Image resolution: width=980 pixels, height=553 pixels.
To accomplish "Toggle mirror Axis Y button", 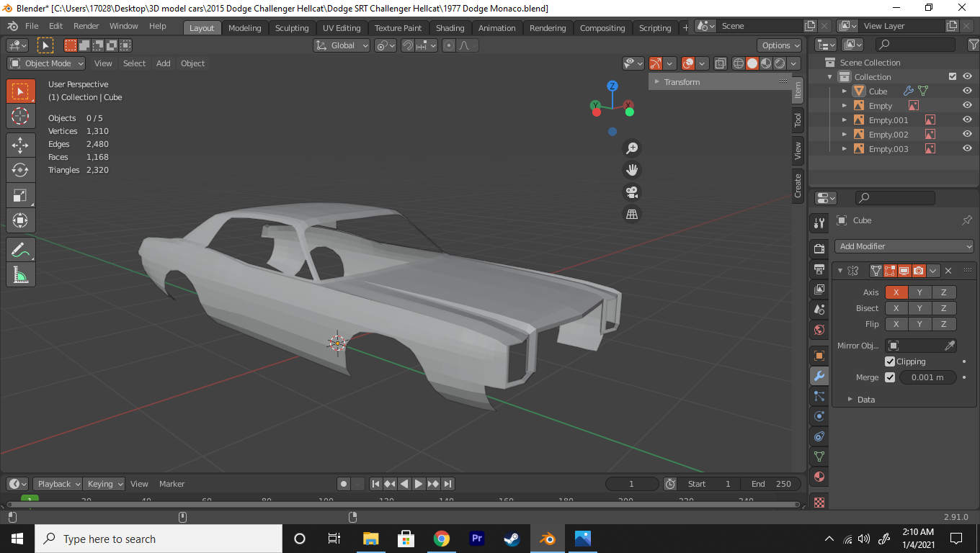I will tap(919, 292).
